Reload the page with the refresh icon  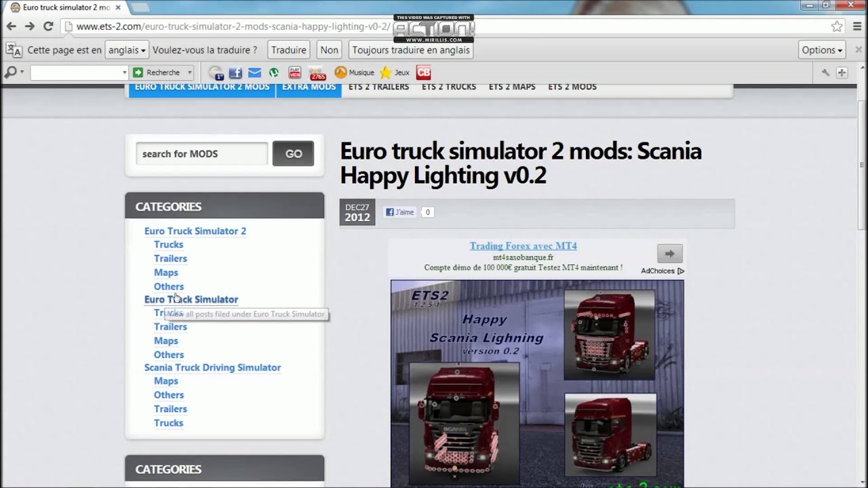pos(48,26)
